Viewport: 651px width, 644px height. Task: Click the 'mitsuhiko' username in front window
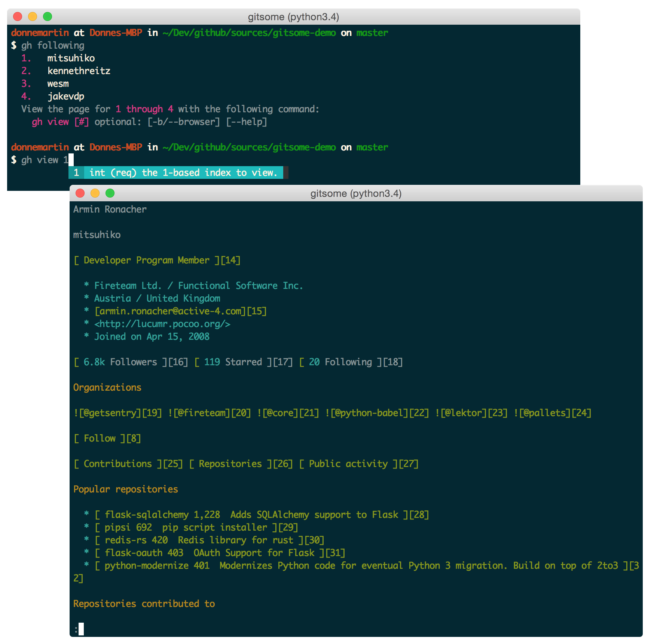click(97, 235)
